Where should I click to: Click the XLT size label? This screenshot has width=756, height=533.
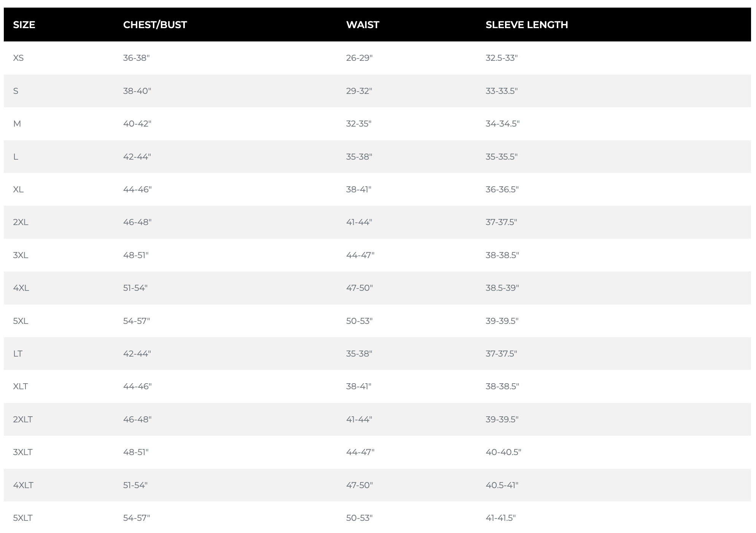point(21,386)
